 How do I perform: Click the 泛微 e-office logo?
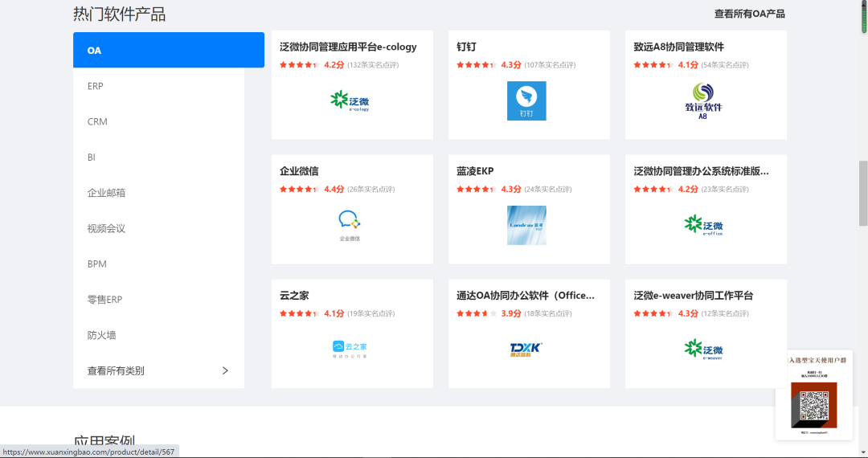703,225
